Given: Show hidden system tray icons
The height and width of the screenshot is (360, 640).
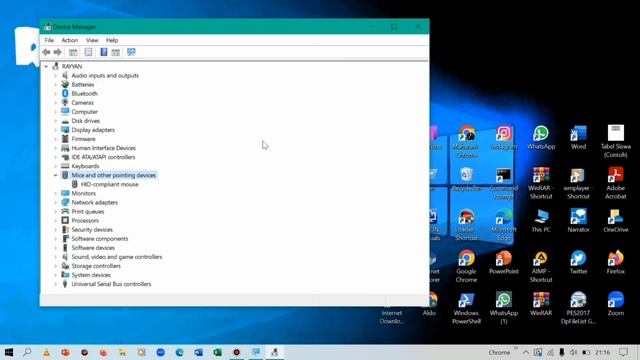Looking at the screenshot, I should (526, 352).
